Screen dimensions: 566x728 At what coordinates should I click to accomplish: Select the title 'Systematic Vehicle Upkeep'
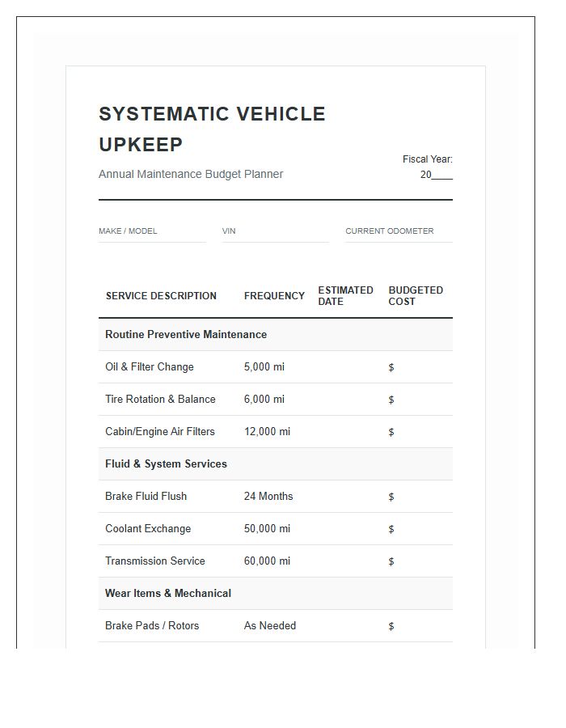[x=212, y=129]
